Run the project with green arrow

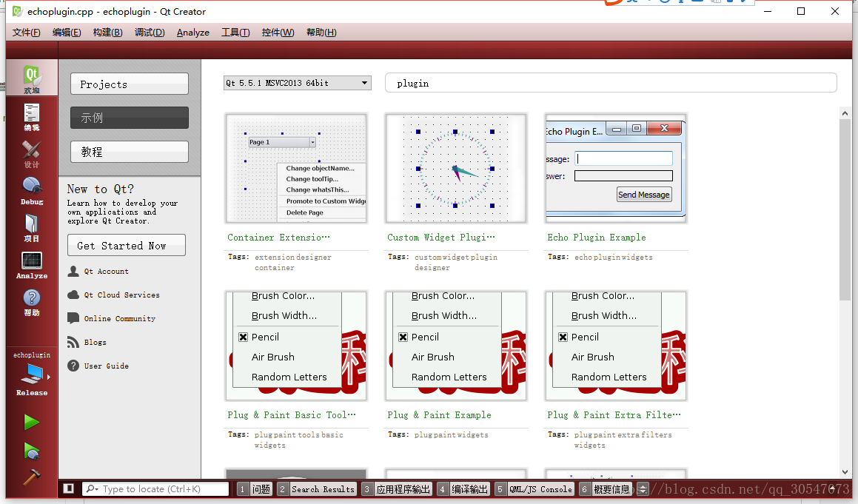(32, 422)
